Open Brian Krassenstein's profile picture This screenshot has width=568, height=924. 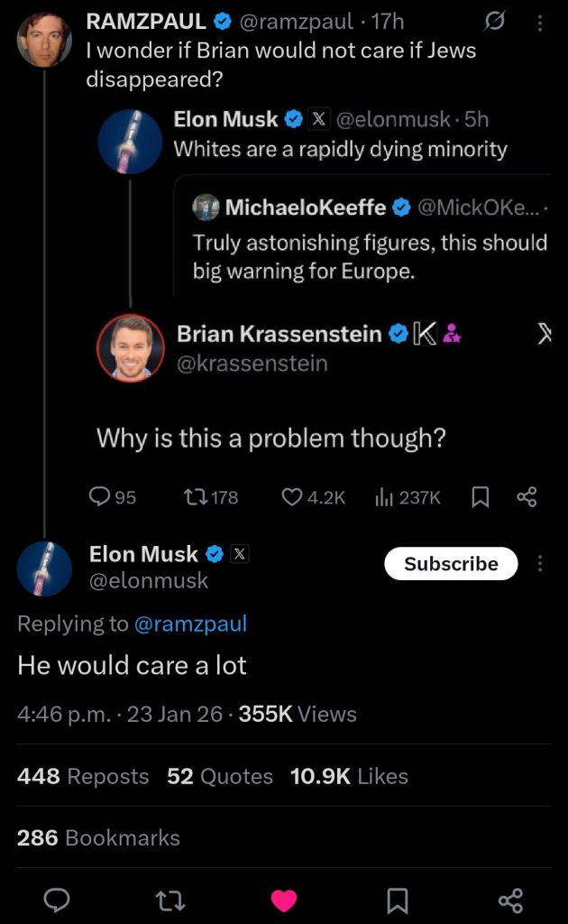(131, 347)
